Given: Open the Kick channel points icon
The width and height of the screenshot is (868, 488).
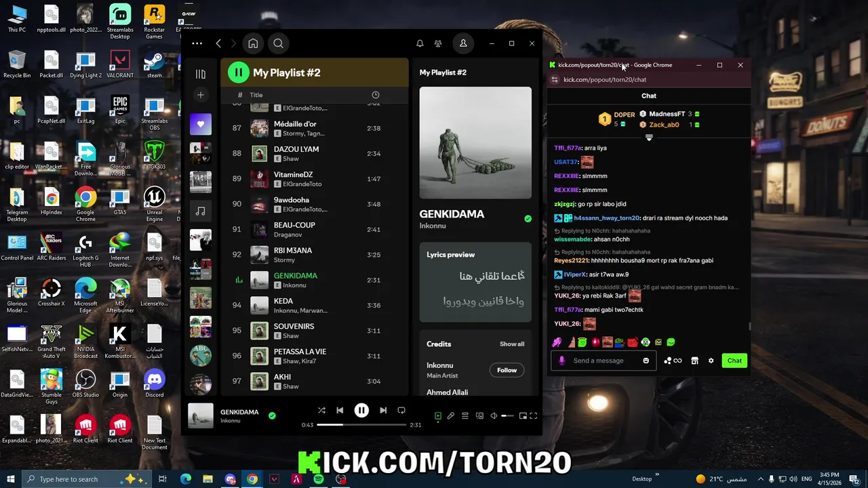Looking at the screenshot, I should coord(673,361).
